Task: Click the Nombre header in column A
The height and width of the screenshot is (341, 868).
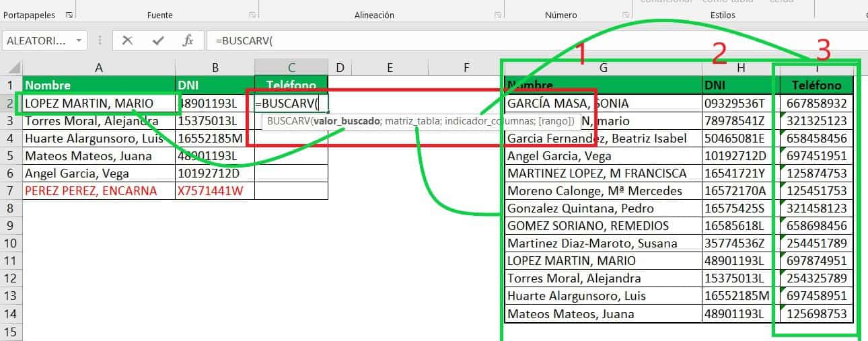Action: point(99,85)
